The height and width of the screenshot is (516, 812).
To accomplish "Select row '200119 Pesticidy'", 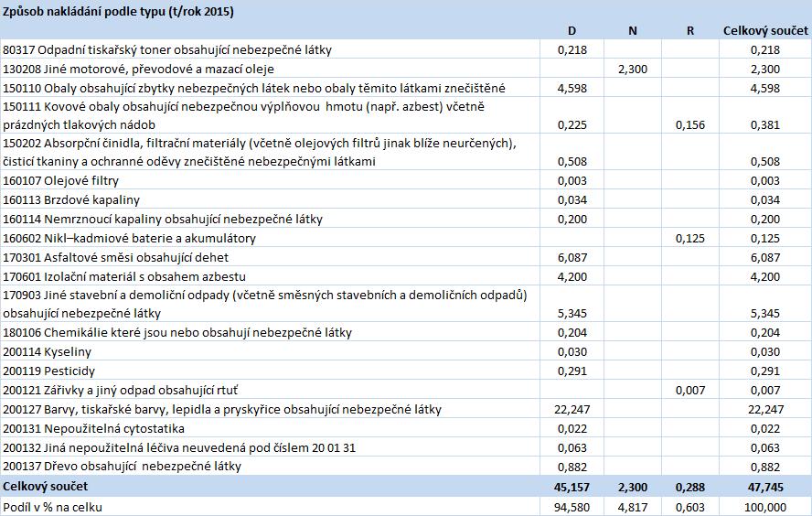I will [406, 371].
